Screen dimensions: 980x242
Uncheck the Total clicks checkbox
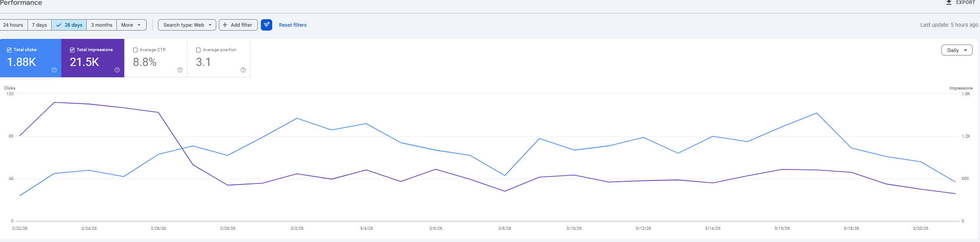pyautogui.click(x=9, y=50)
